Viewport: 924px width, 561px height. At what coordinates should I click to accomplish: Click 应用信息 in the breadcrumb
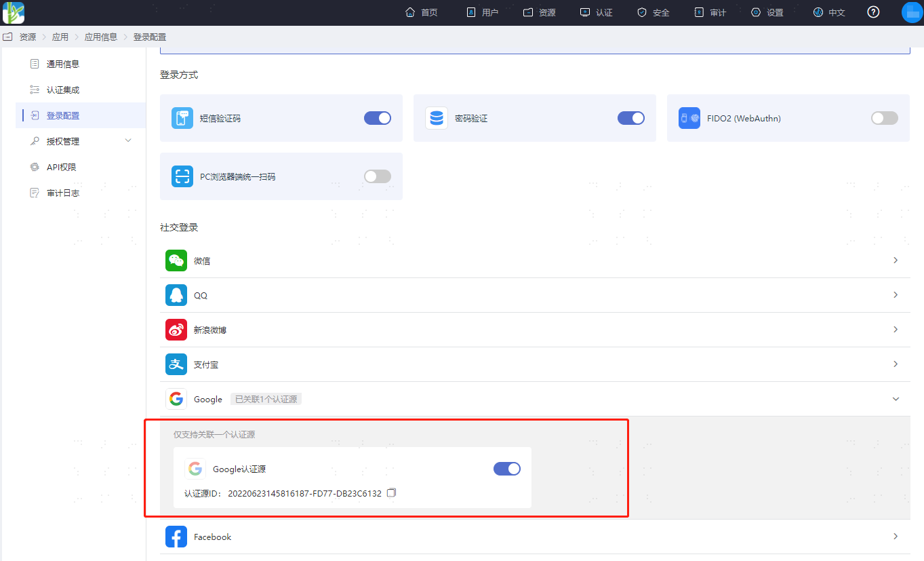100,37
